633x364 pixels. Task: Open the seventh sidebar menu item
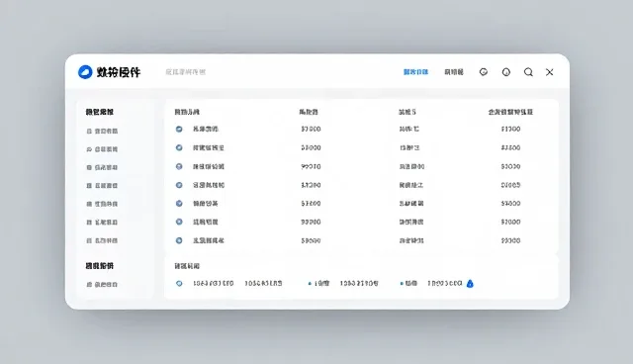pyautogui.click(x=102, y=240)
